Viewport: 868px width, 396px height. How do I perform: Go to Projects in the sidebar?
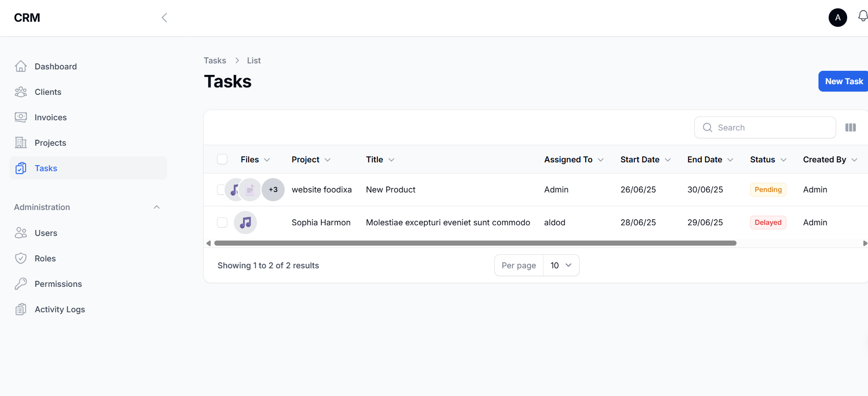(x=50, y=143)
